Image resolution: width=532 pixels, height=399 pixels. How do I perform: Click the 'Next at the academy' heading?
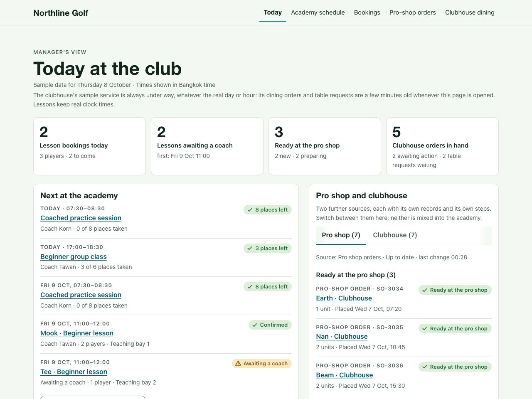coord(79,196)
